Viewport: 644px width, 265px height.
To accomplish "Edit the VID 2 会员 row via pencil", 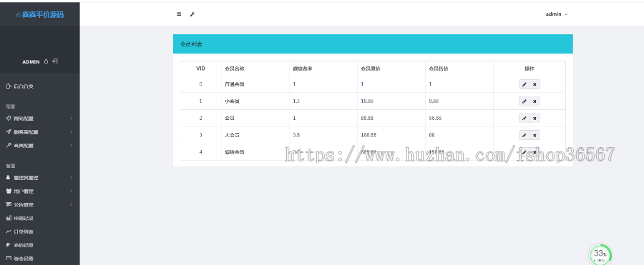I will click(x=524, y=118).
